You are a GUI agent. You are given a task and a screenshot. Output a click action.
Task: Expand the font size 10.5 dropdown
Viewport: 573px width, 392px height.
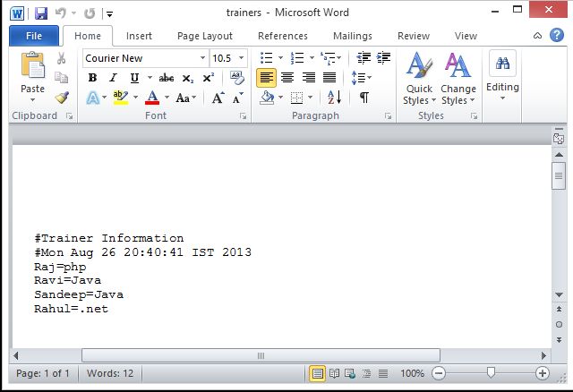coord(241,58)
